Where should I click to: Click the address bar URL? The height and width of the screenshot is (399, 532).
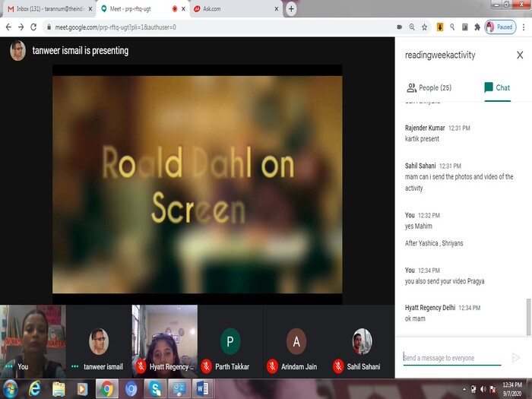pyautogui.click(x=116, y=27)
